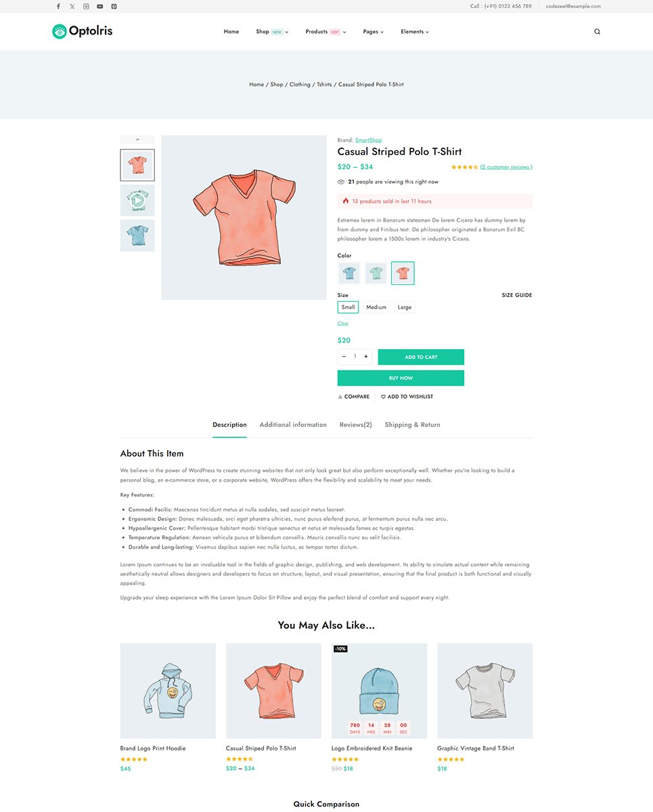The width and height of the screenshot is (653, 812).
Task: Switch to the Additional information tab
Action: (293, 425)
